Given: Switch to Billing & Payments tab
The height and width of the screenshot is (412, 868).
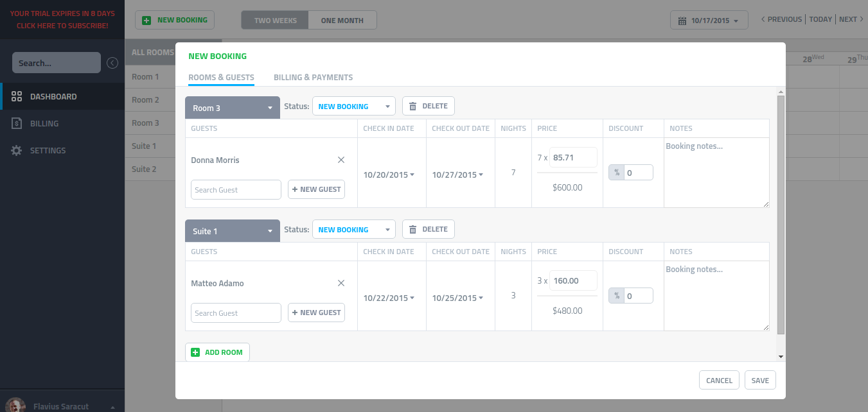Looking at the screenshot, I should [313, 78].
